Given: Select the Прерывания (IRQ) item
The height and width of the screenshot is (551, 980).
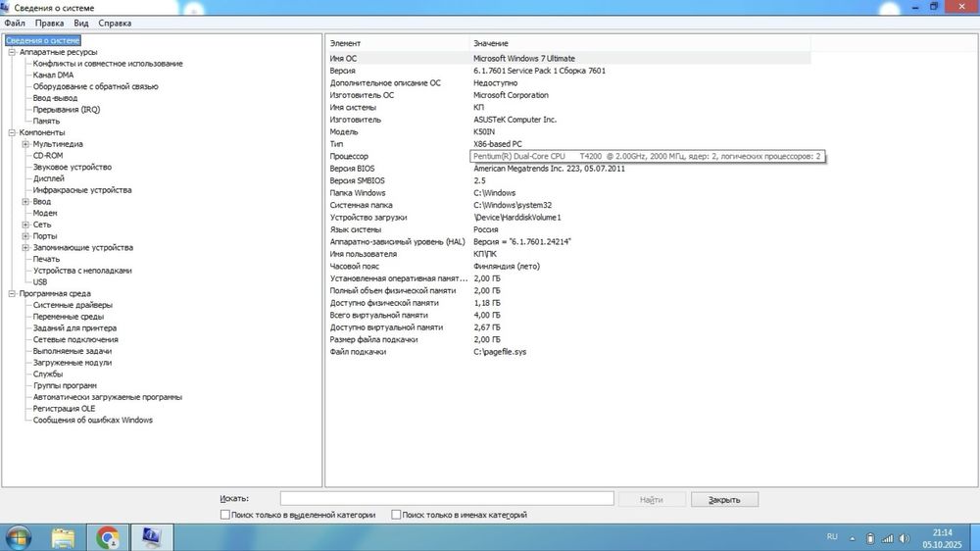Looking at the screenshot, I should pos(67,110).
